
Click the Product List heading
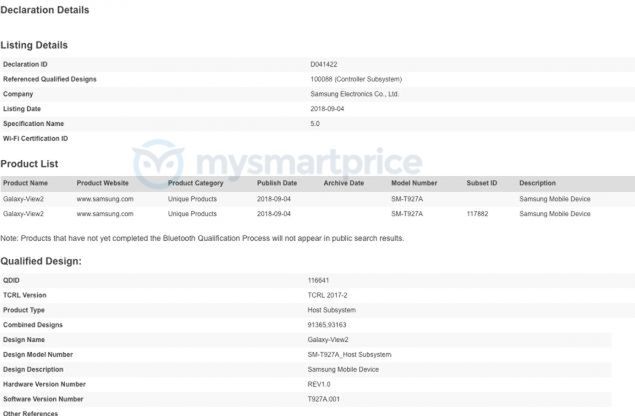[x=29, y=164]
